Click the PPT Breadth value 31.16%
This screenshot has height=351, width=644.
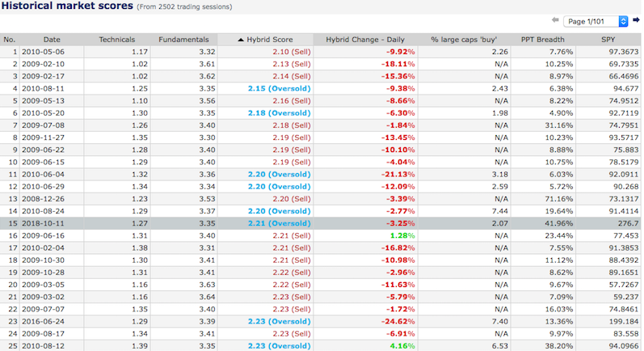point(559,125)
